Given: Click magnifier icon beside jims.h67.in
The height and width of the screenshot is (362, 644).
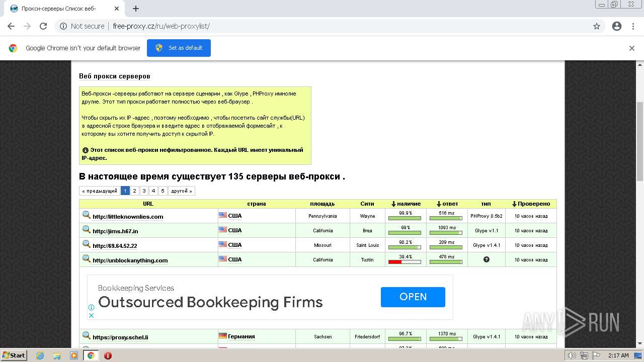Looking at the screenshot, I should coord(87,230).
